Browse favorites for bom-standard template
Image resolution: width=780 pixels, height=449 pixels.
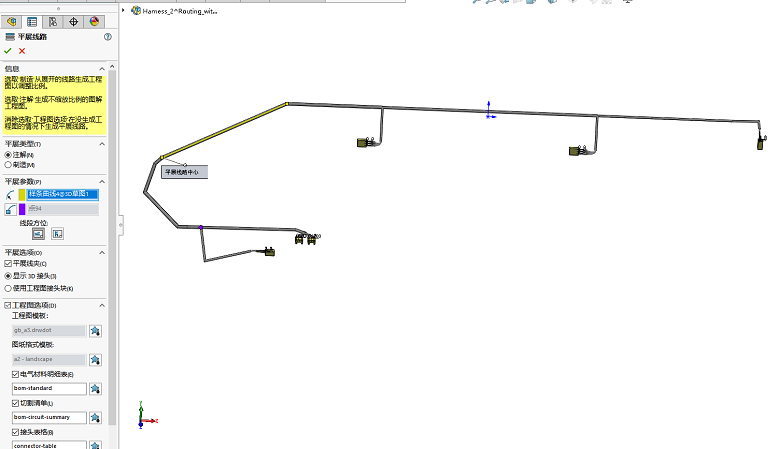[x=95, y=388]
